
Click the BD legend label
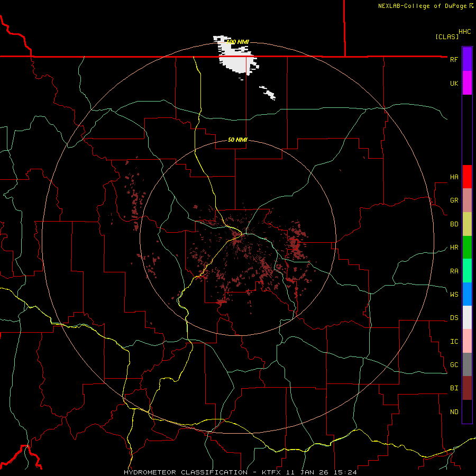pyautogui.click(x=454, y=224)
